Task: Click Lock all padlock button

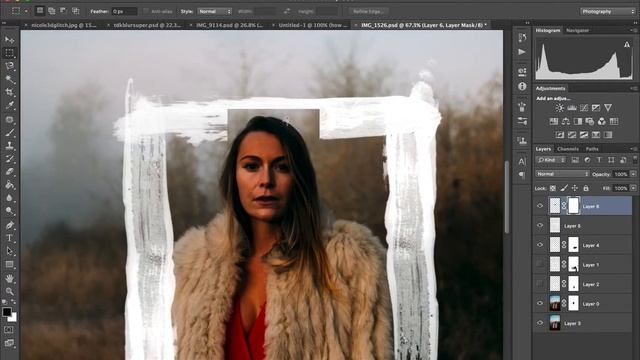Action: point(586,188)
